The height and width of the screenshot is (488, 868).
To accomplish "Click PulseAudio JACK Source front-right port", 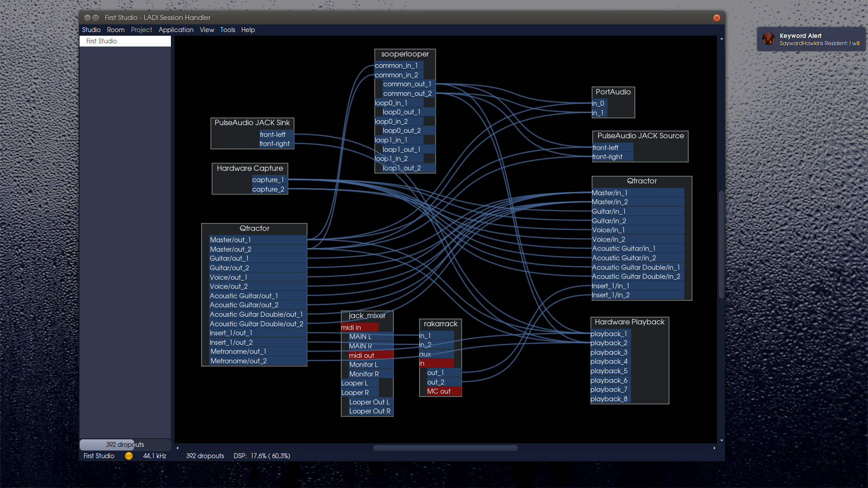I will coord(613,157).
